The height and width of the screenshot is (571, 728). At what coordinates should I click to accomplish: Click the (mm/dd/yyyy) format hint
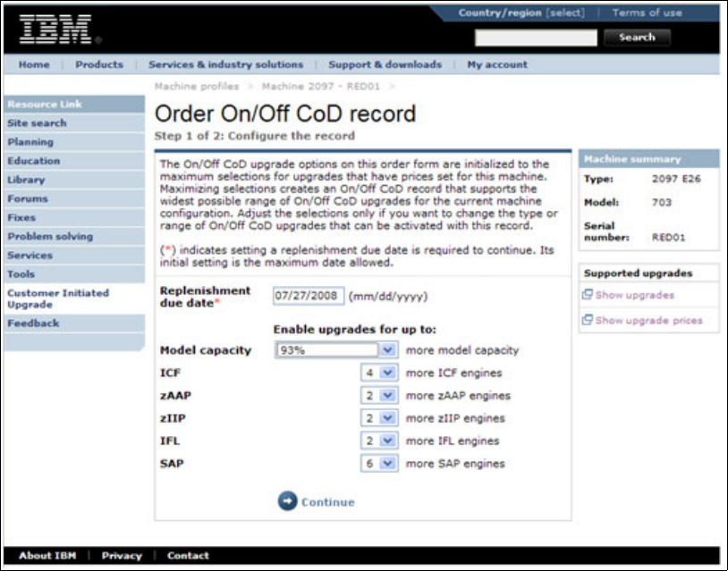click(x=387, y=297)
